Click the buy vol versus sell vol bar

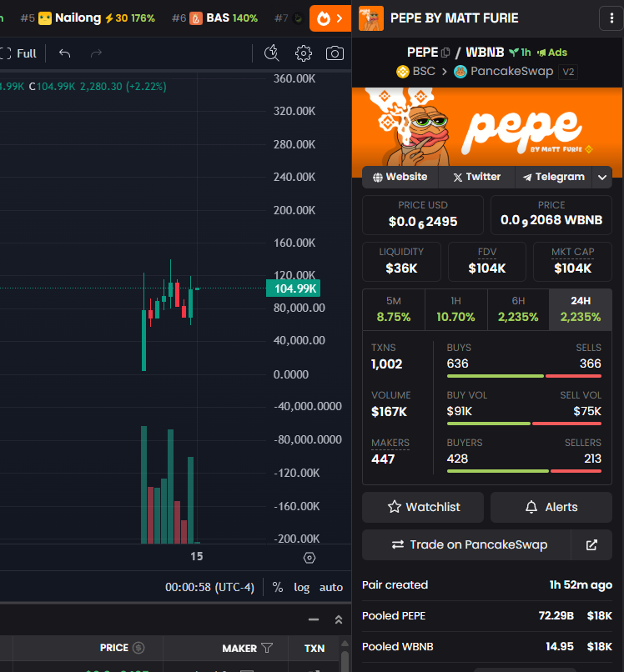click(x=524, y=424)
